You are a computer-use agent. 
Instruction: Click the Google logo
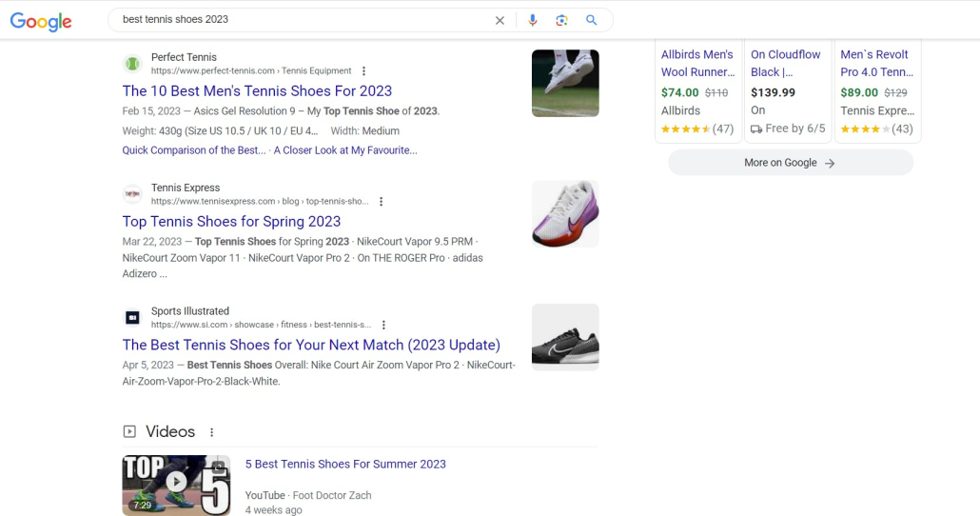point(41,21)
